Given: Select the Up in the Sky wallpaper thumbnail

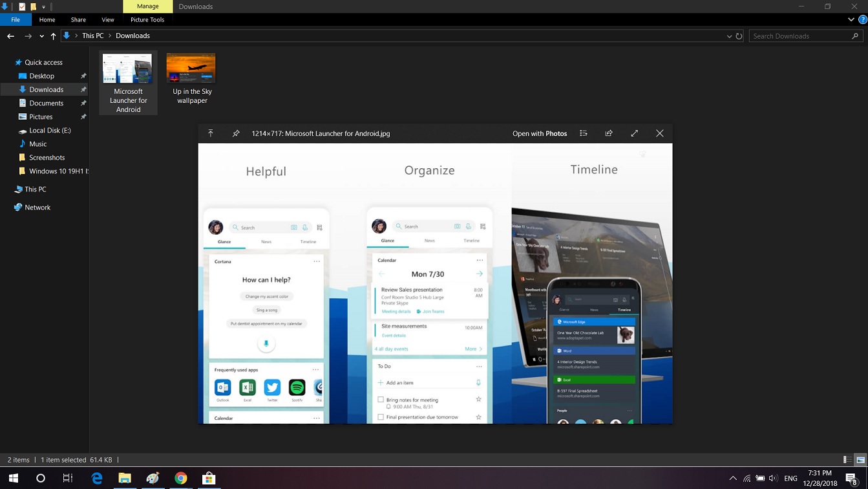Looking at the screenshot, I should [x=191, y=67].
